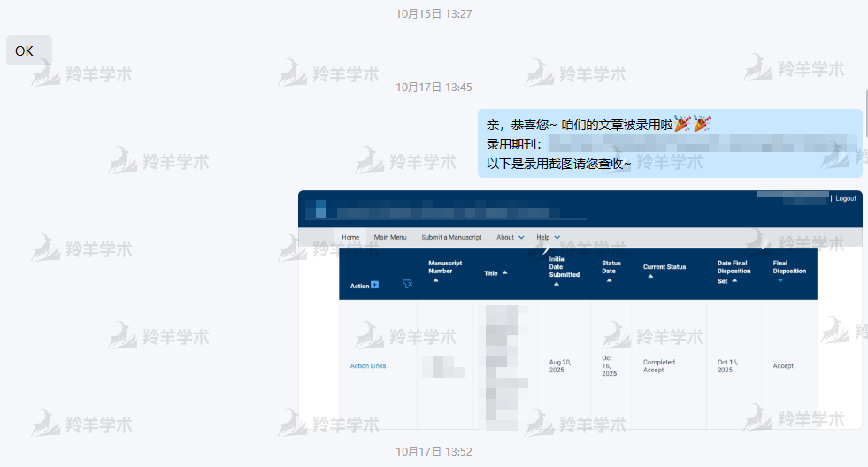Sort by Status Date arrow
Image resolution: width=868 pixels, height=467 pixels.
click(x=609, y=280)
